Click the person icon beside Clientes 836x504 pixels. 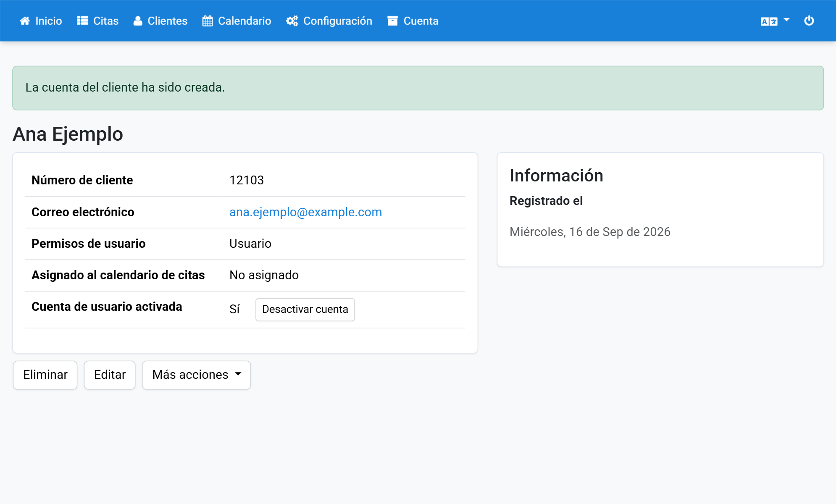pyautogui.click(x=138, y=21)
